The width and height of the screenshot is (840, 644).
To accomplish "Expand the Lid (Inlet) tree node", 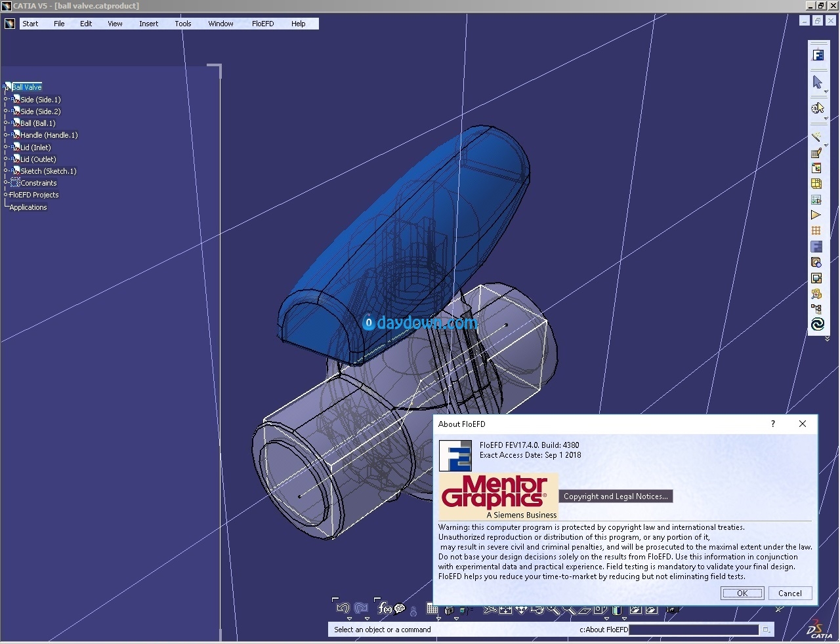I will point(6,148).
